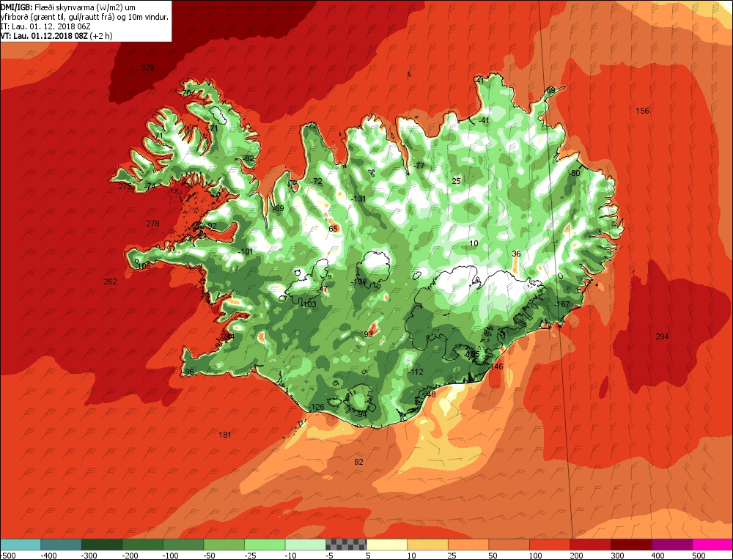Image resolution: width=733 pixels, height=560 pixels.
Task: Click the value '-72' in northwest Iceland
Action: pyautogui.click(x=317, y=181)
